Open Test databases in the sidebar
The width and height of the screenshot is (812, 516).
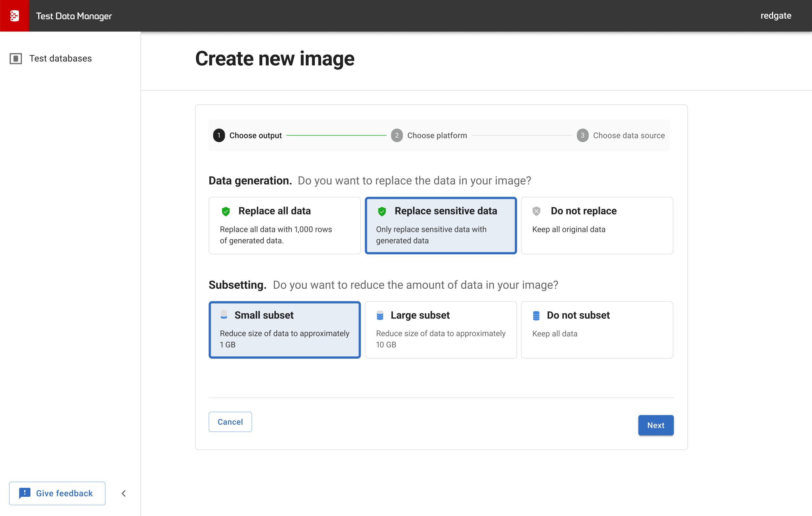(50, 58)
